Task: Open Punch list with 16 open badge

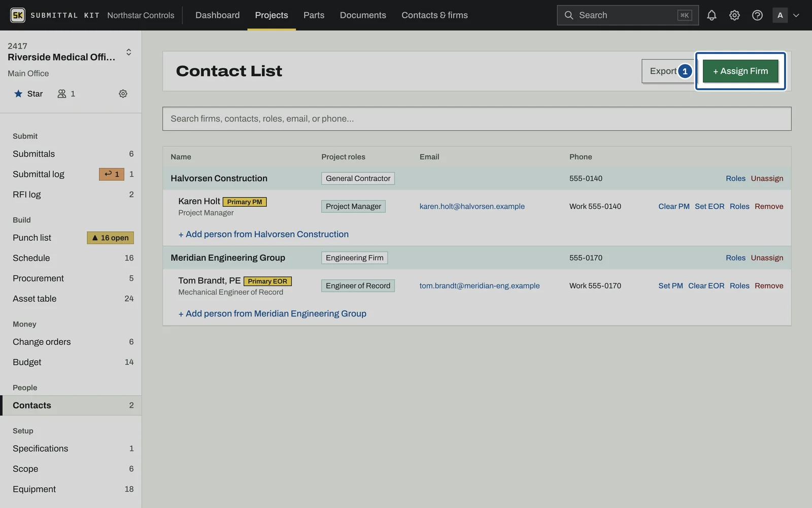Action: click(71, 238)
